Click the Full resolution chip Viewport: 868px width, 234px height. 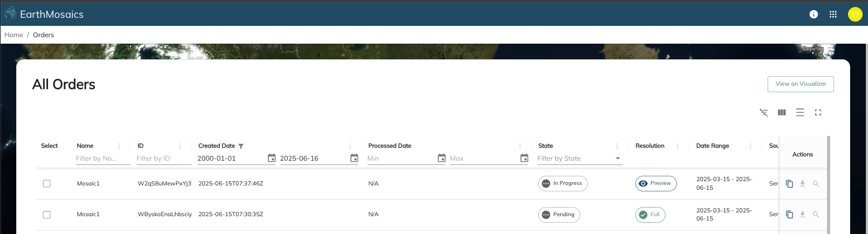pyautogui.click(x=650, y=215)
